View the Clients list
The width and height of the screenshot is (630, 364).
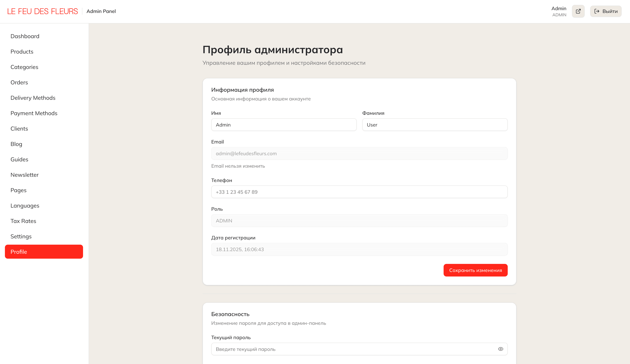[19, 129]
